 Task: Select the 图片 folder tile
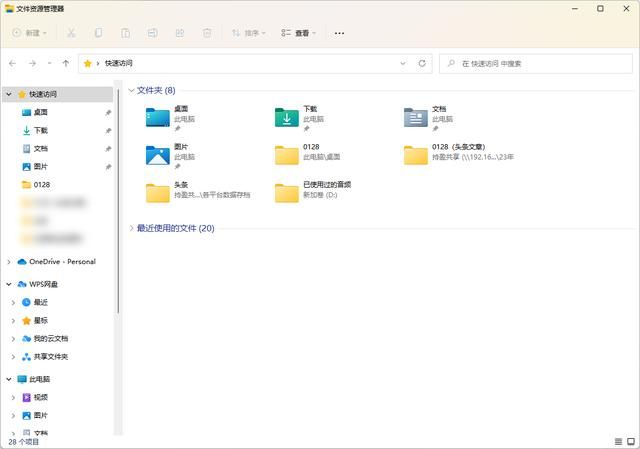click(x=171, y=156)
